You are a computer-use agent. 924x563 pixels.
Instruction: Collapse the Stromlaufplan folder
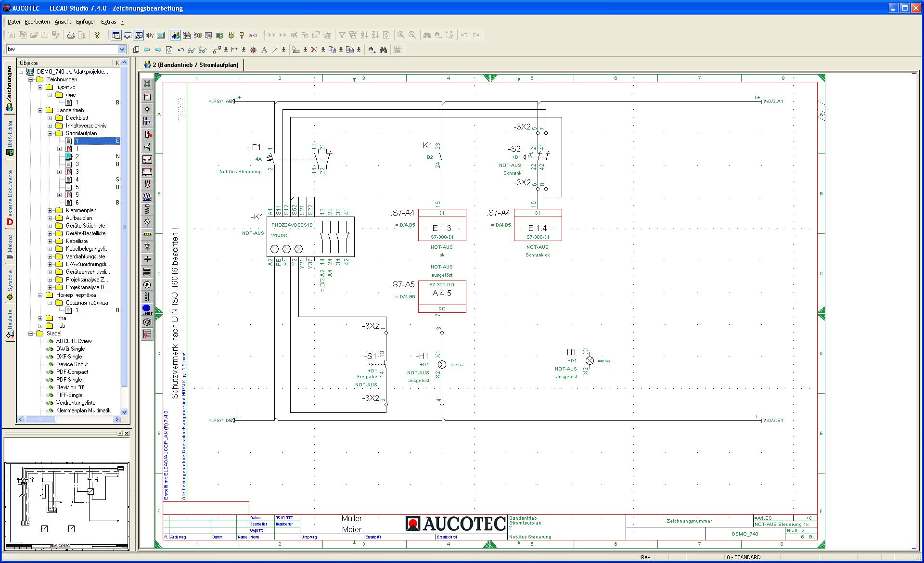(x=50, y=133)
